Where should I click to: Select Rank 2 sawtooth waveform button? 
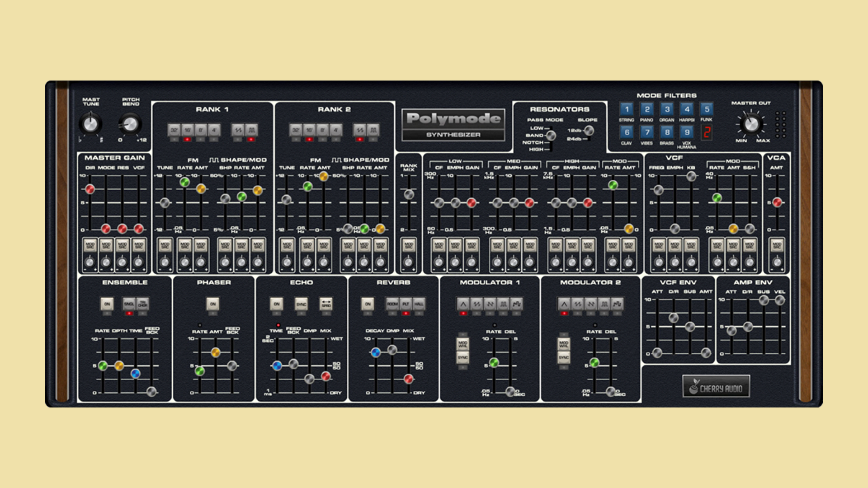point(359,130)
